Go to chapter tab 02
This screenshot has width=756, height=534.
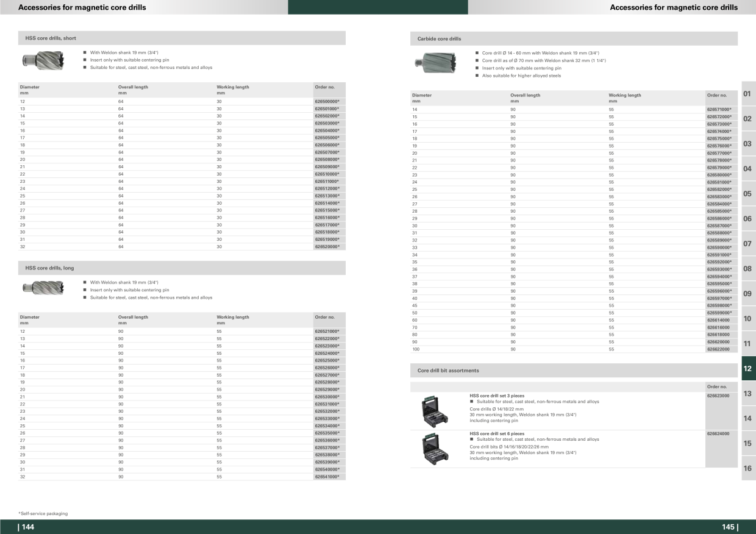[748, 119]
